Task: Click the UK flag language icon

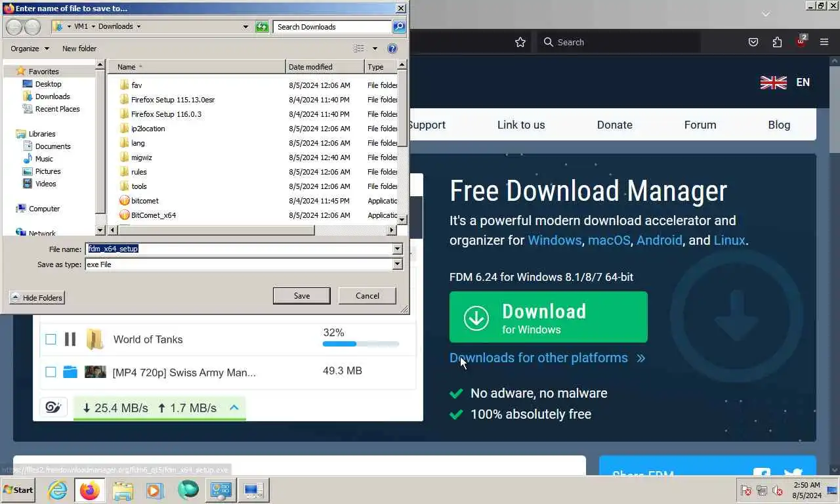Action: point(773,83)
